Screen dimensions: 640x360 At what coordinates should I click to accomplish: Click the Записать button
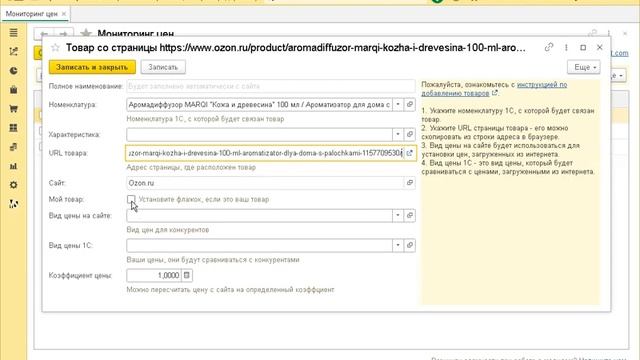[x=163, y=67]
